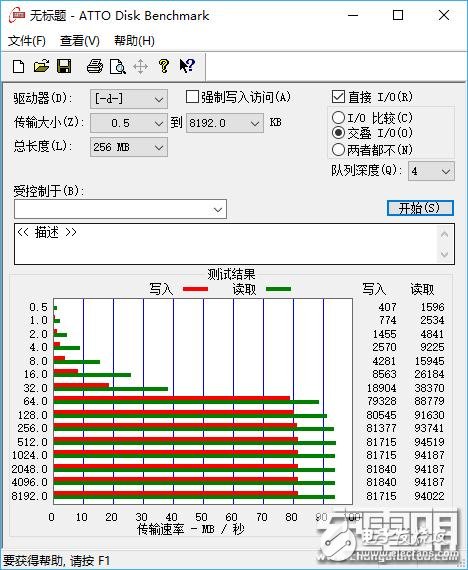Close the ATTO Disk Benchmark window
468x570 pixels.
pos(444,16)
